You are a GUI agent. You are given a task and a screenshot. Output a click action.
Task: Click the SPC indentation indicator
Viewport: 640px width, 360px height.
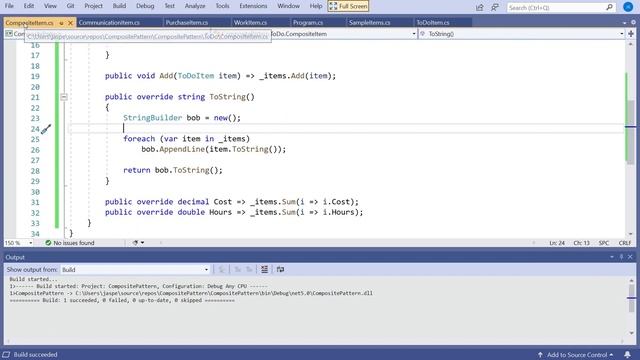coord(604,243)
